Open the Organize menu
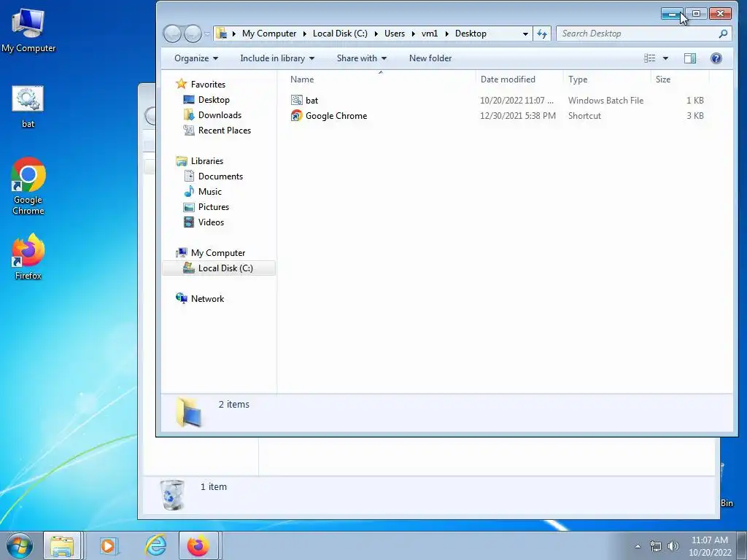 tap(196, 58)
